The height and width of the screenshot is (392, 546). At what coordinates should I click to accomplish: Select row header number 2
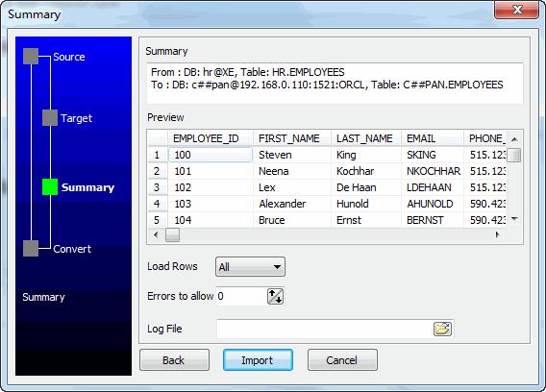click(158, 171)
